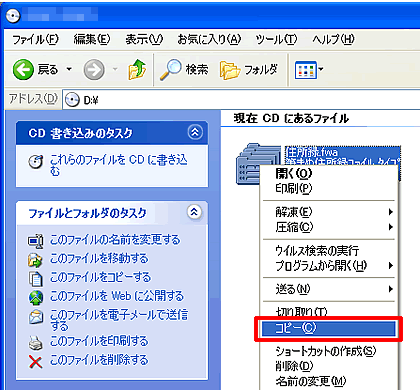Choose ショートカットの作成(S) in context menu
The image size is (420, 390).
(329, 351)
